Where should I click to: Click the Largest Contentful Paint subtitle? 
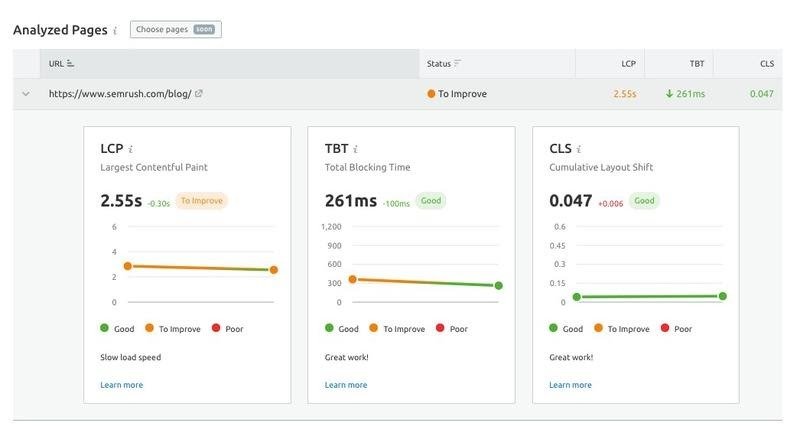(154, 167)
